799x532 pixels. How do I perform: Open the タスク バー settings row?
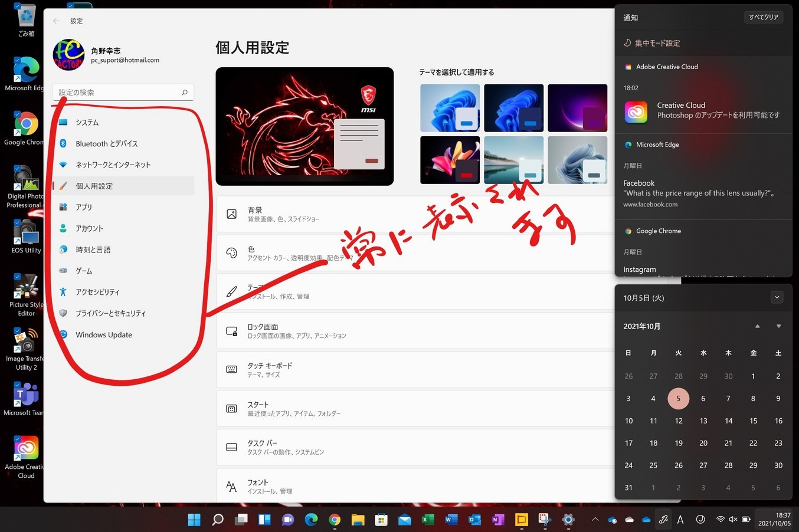click(415, 447)
